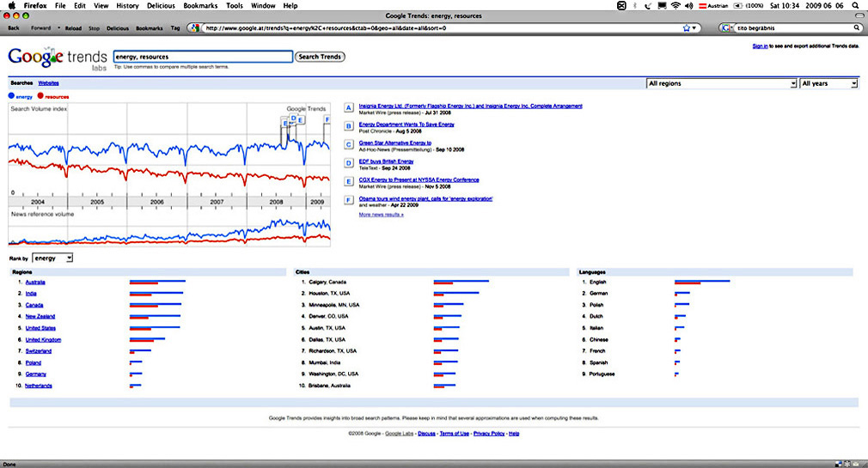Click the Delicious toolbar button
Image resolution: width=868 pixels, height=468 pixels.
118,28
